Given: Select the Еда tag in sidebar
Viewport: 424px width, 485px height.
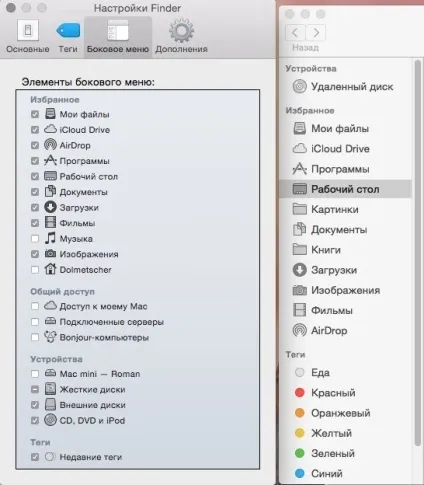Looking at the screenshot, I should coord(345,372).
